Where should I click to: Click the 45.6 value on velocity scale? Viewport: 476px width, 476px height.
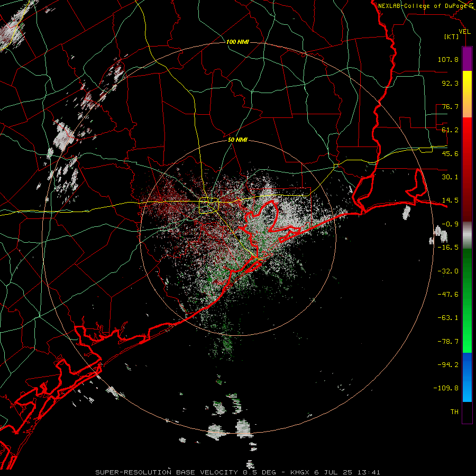(450, 153)
